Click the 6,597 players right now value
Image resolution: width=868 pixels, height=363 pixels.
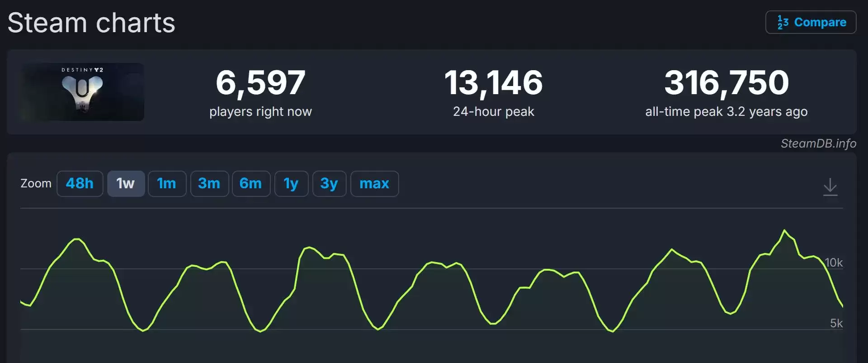click(x=261, y=82)
